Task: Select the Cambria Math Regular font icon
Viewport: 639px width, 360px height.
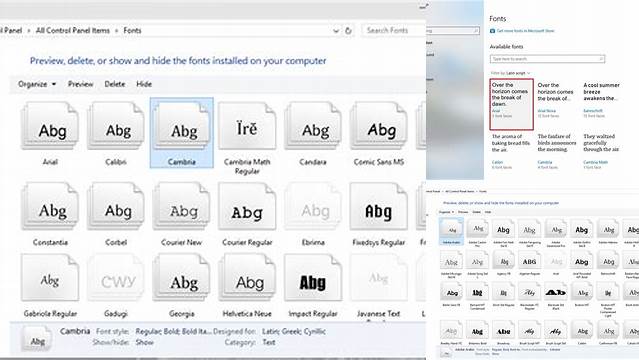Action: 247,126
